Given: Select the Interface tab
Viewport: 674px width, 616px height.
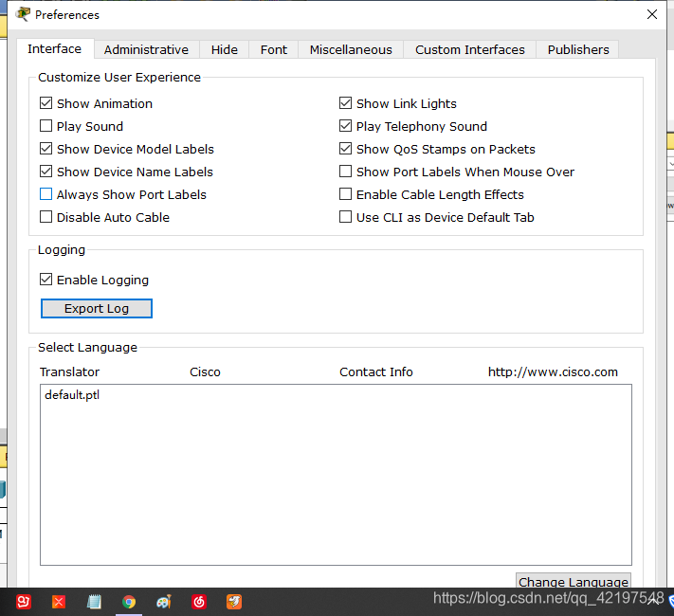Looking at the screenshot, I should pos(55,49).
